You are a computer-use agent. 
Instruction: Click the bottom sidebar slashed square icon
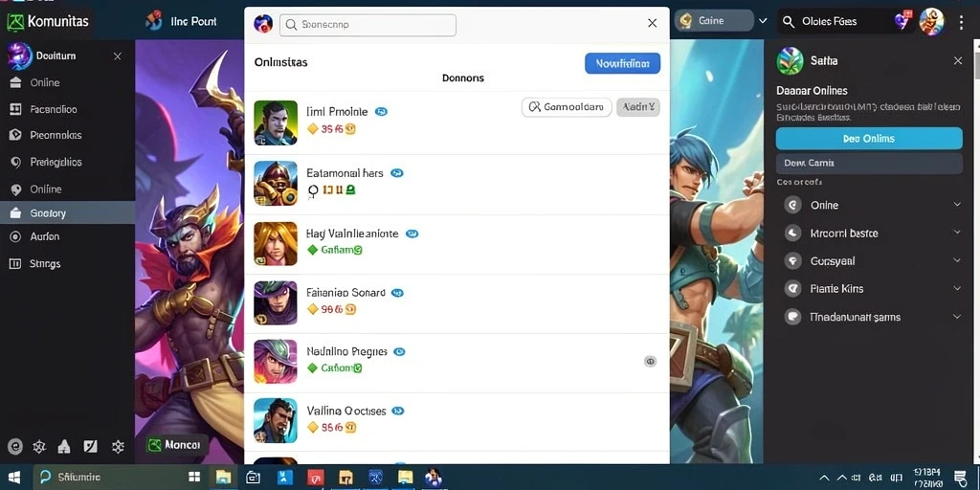click(91, 446)
